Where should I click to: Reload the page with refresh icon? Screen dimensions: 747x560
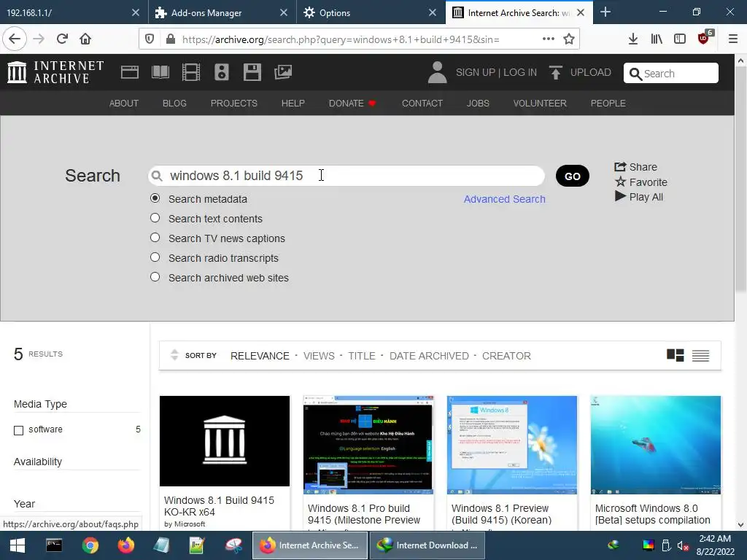[62, 39]
